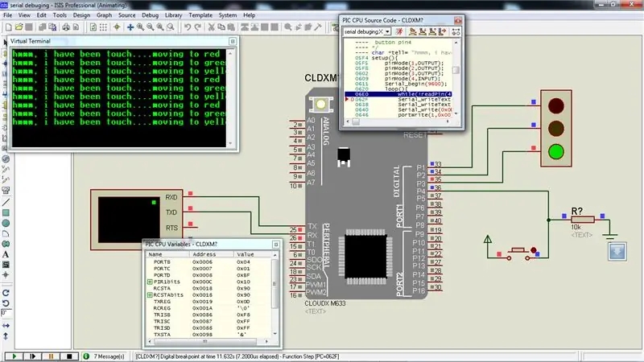Viewport: 644px width, 362px height.
Task: Click the red traffic light lamp
Action: click(556, 106)
